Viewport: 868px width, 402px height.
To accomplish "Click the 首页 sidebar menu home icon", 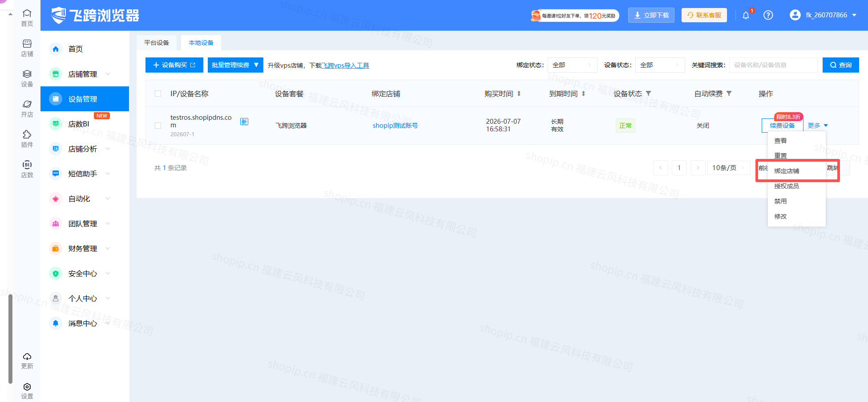I will pyautogui.click(x=56, y=49).
